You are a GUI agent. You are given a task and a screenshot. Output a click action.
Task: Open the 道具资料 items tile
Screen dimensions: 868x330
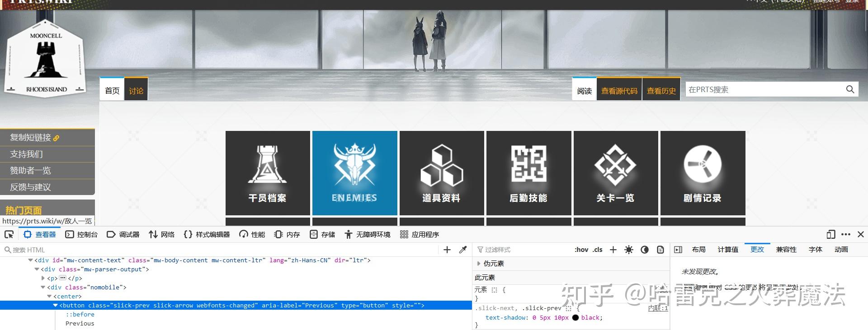point(442,173)
